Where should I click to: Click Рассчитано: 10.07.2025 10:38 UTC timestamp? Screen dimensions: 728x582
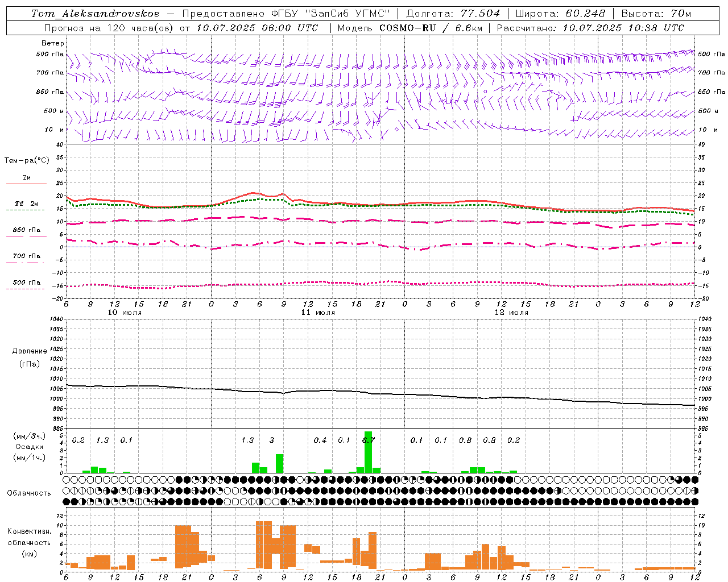[590, 28]
